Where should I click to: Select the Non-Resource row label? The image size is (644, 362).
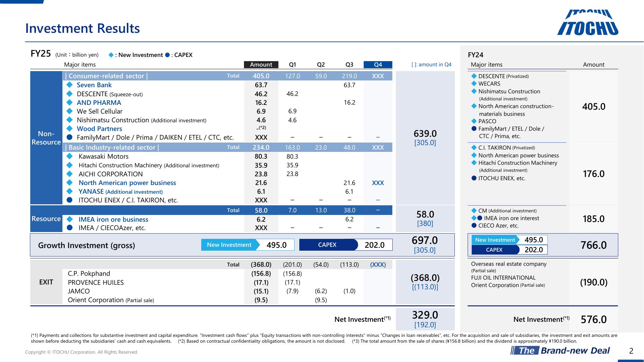pyautogui.click(x=46, y=138)
